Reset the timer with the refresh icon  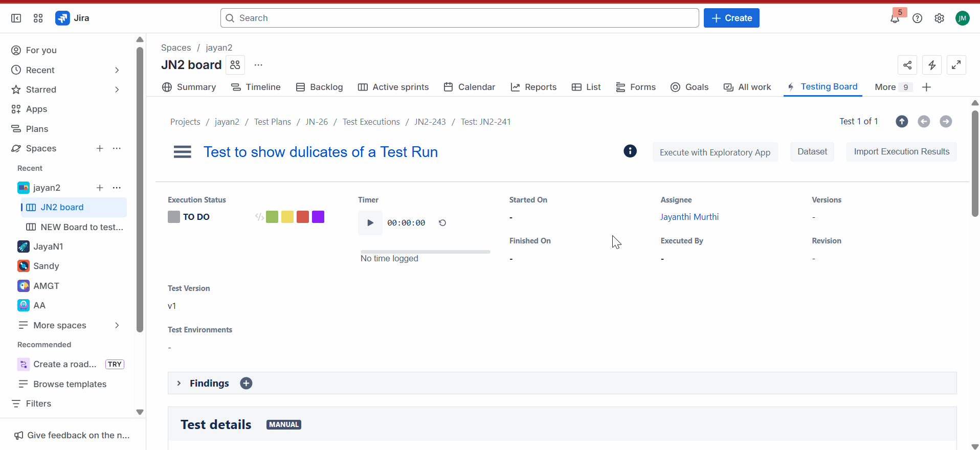coord(442,223)
